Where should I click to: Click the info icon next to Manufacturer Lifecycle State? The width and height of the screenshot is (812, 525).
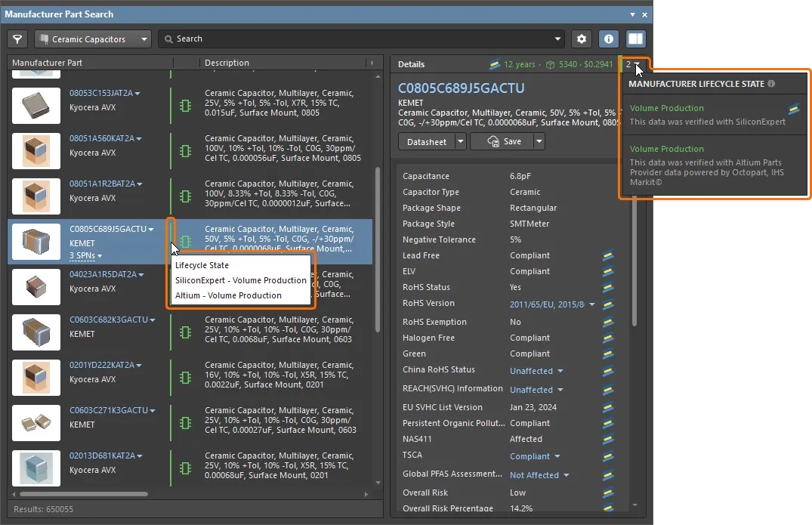[x=771, y=84]
